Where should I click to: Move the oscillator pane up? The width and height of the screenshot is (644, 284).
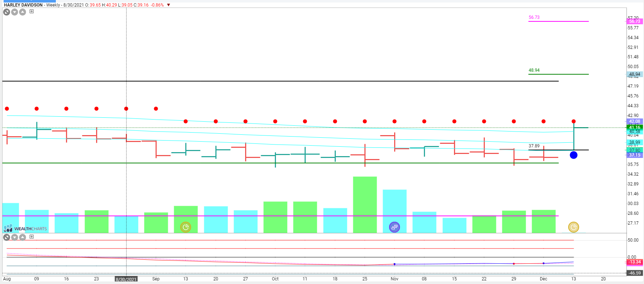tap(22, 237)
